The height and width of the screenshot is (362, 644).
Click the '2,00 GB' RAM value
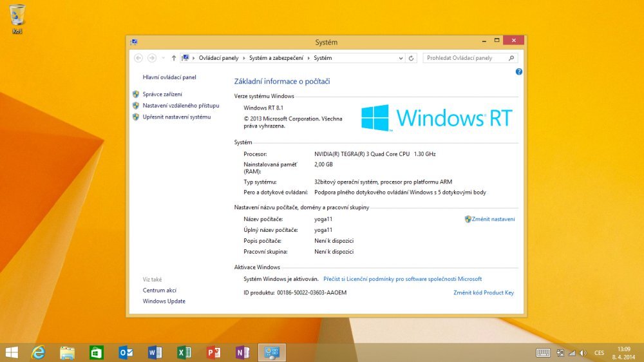click(x=323, y=164)
